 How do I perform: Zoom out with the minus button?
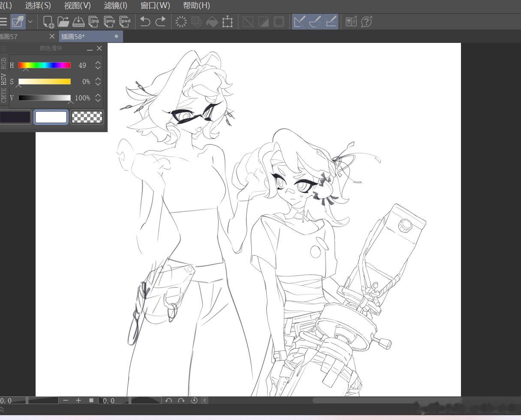66,400
